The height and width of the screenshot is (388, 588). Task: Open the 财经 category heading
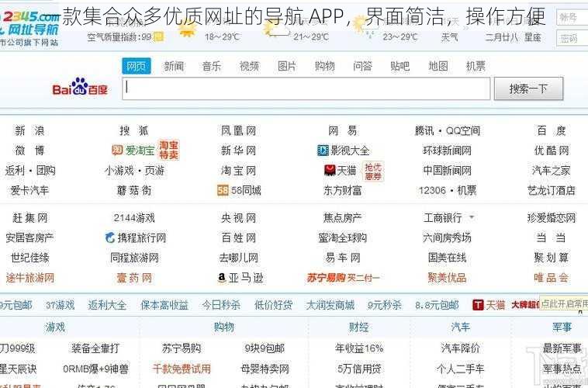pos(359,327)
